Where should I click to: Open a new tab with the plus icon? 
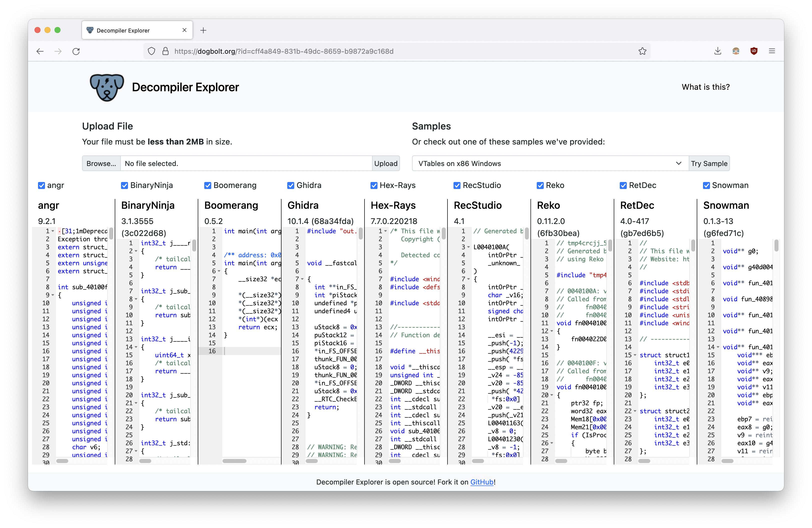tap(203, 30)
